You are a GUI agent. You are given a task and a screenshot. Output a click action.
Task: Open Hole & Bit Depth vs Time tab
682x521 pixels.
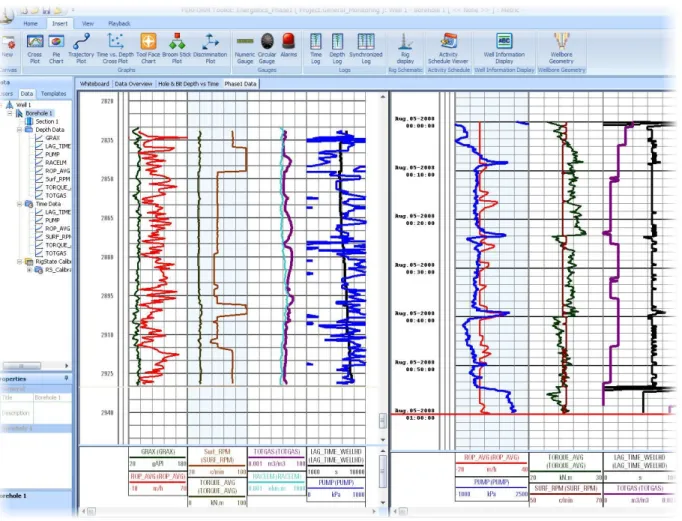[x=188, y=83]
